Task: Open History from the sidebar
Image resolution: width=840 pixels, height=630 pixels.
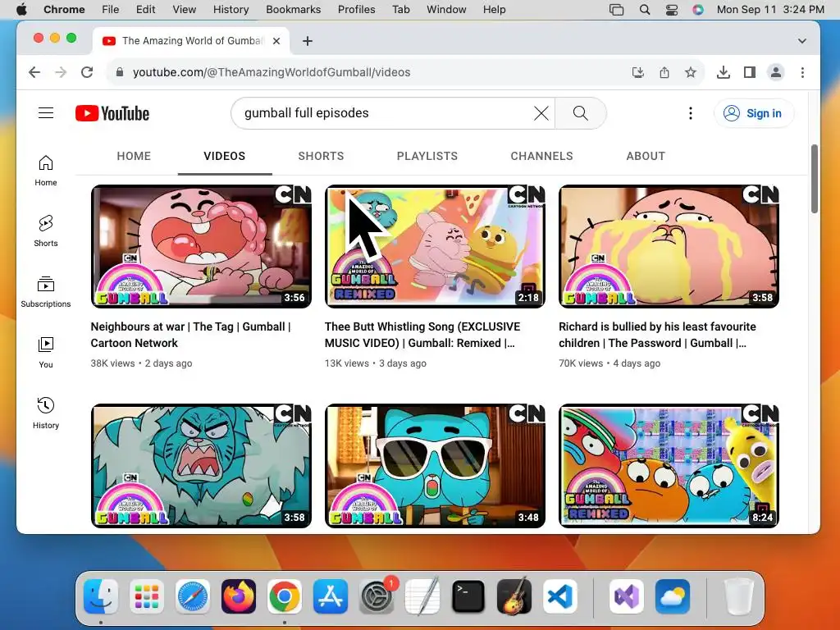Action: [x=46, y=413]
